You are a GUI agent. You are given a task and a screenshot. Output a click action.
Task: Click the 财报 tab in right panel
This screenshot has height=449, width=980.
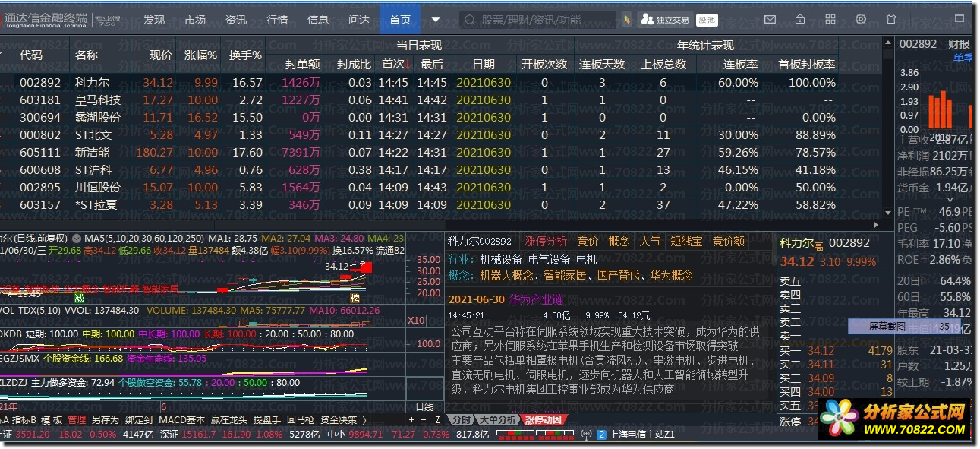click(x=959, y=45)
